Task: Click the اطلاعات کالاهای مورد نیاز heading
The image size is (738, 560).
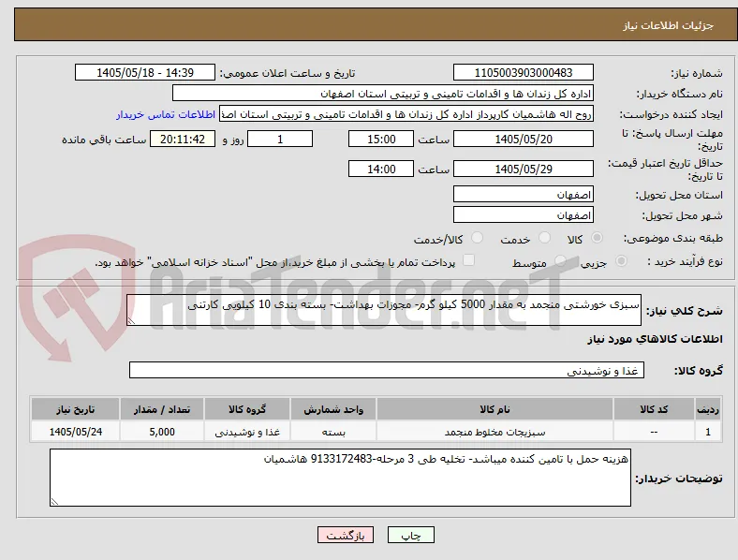Action: pos(655,339)
